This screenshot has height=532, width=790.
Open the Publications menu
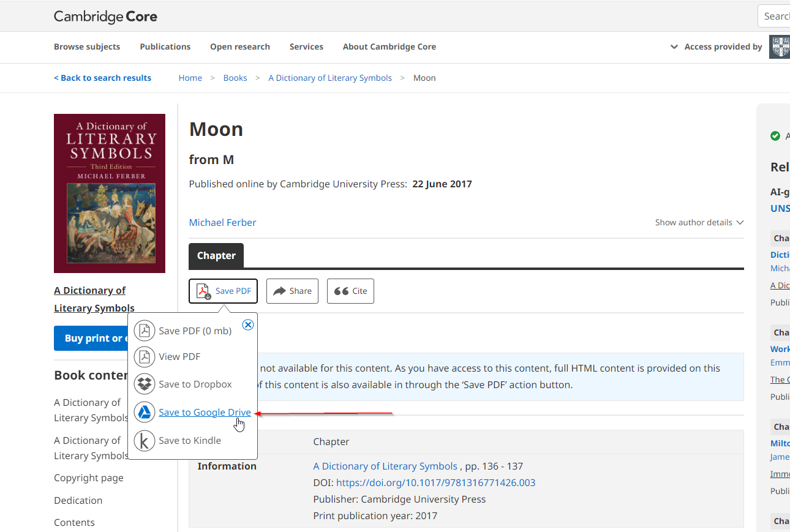click(165, 47)
